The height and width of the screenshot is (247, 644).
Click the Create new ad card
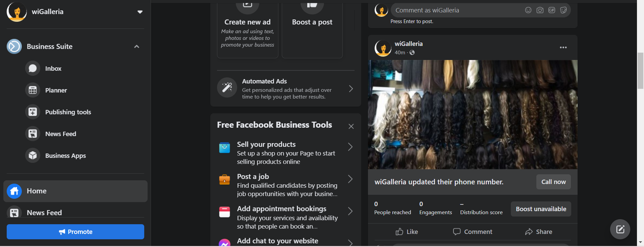tap(248, 30)
